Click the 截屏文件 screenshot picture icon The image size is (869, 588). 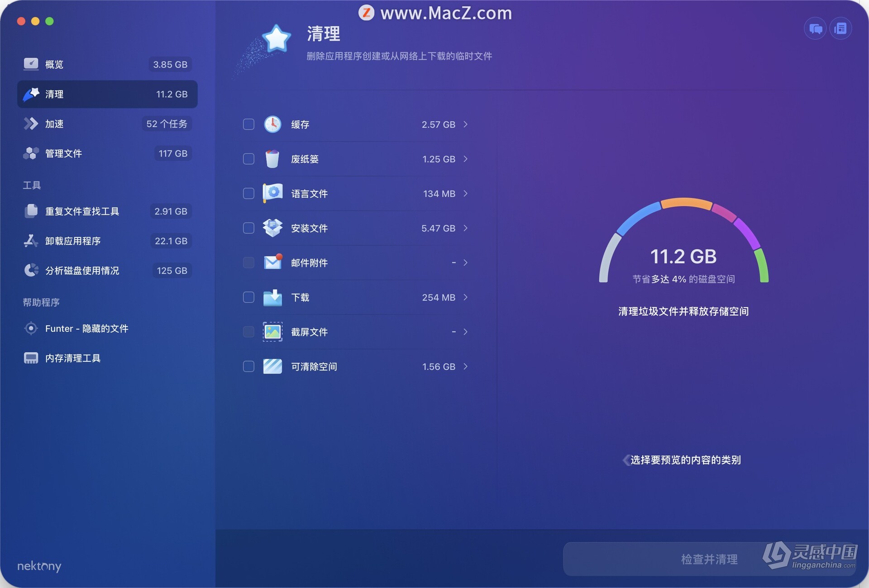(272, 332)
